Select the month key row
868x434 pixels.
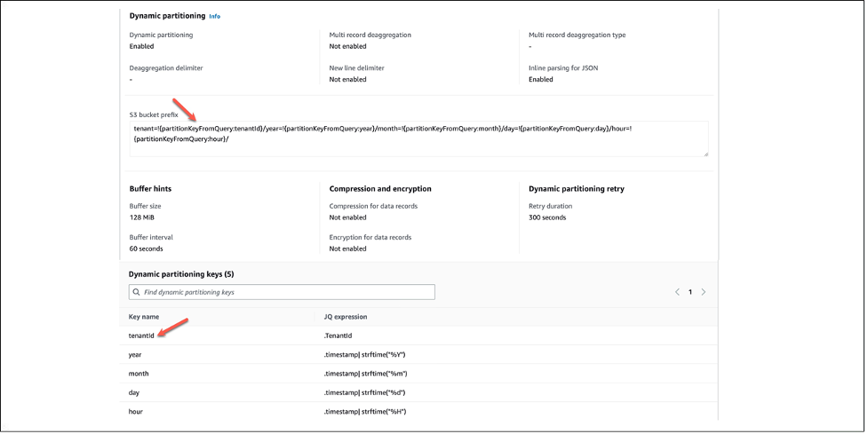point(418,373)
